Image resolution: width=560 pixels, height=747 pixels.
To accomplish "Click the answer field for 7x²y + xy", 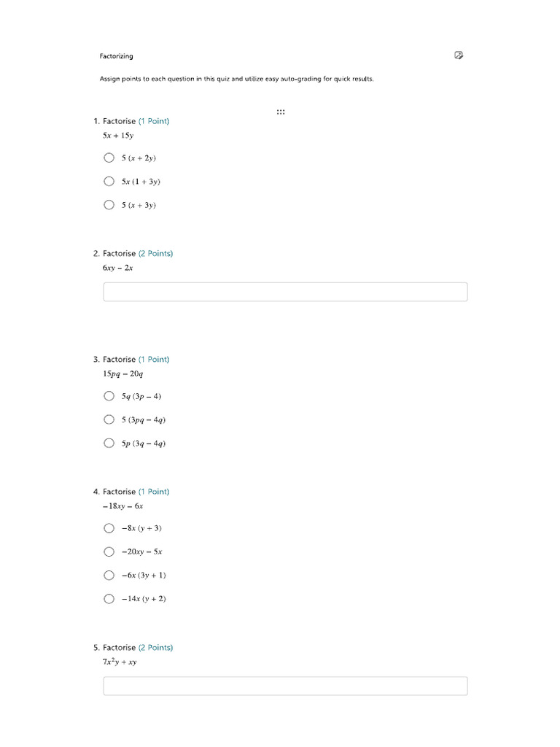I will 285,686.
